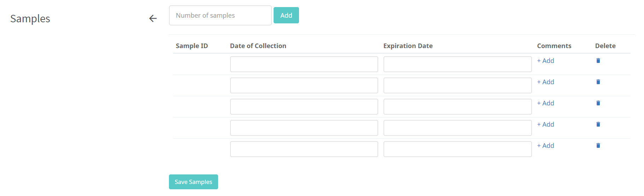
Task: Delete the second sample row
Action: [x=598, y=82]
